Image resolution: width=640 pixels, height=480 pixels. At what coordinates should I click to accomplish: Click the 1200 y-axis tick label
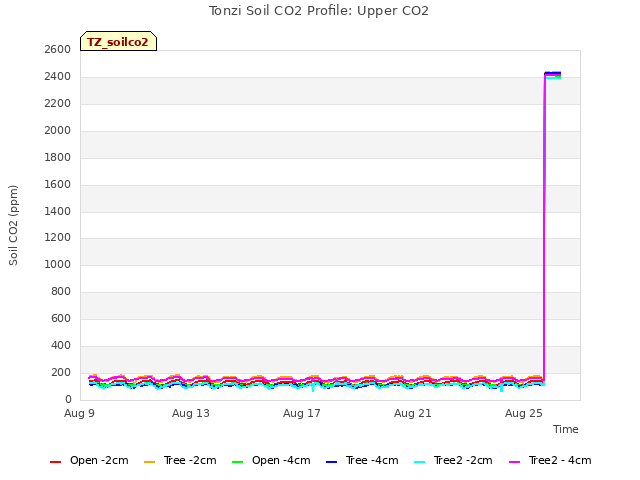(x=58, y=238)
